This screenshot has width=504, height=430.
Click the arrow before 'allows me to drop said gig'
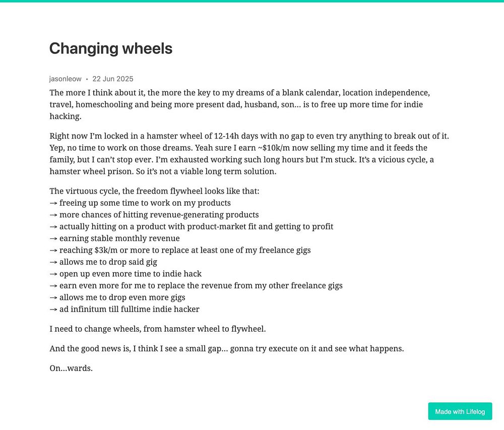point(53,262)
